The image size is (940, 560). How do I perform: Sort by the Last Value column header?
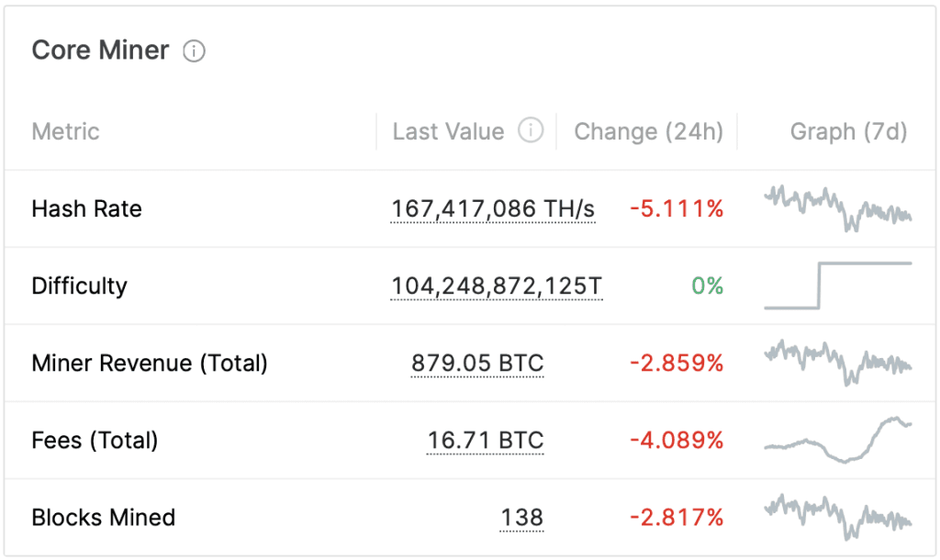tap(447, 131)
